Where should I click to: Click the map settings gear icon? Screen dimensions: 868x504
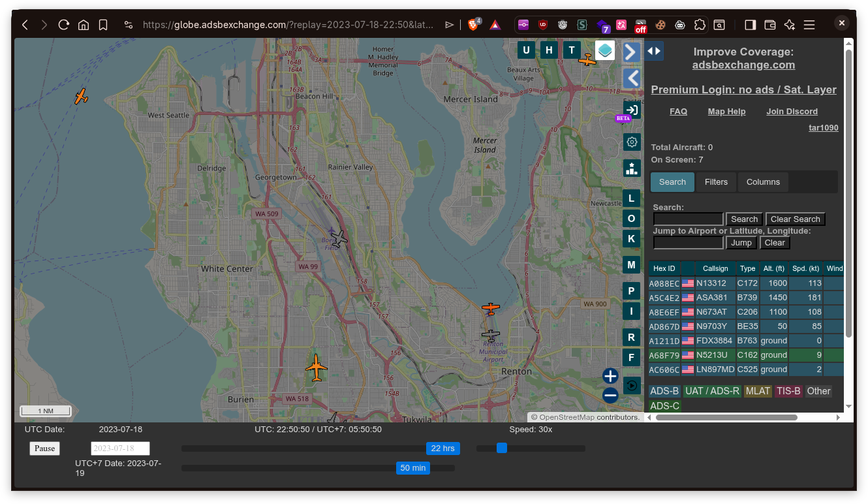(631, 142)
